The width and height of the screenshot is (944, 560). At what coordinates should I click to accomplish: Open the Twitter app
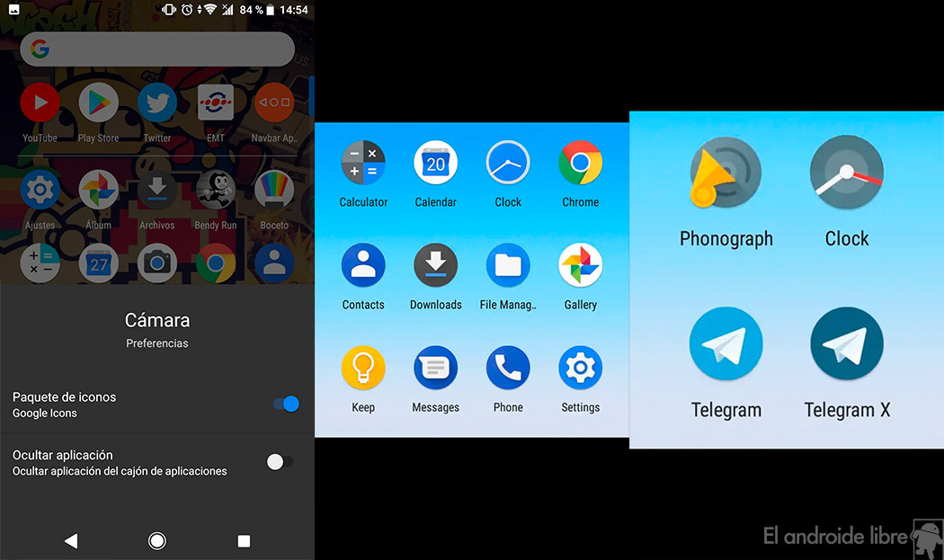(x=157, y=103)
